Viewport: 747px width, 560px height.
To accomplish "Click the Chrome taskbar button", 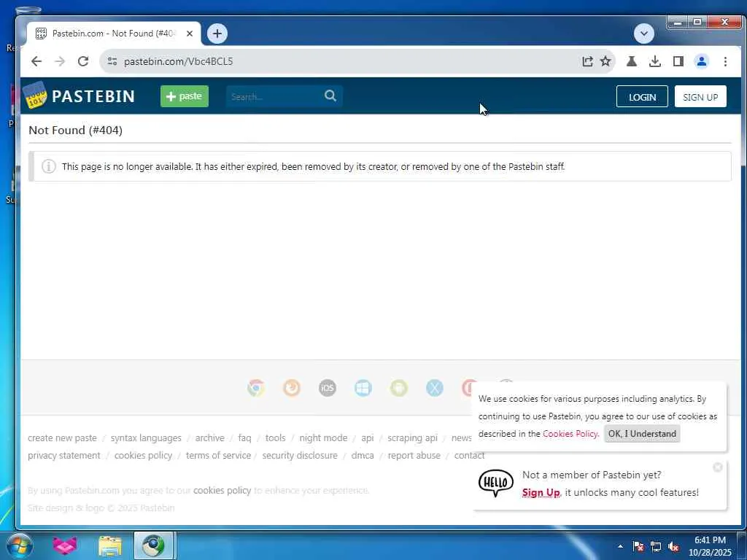I will pyautogui.click(x=153, y=545).
